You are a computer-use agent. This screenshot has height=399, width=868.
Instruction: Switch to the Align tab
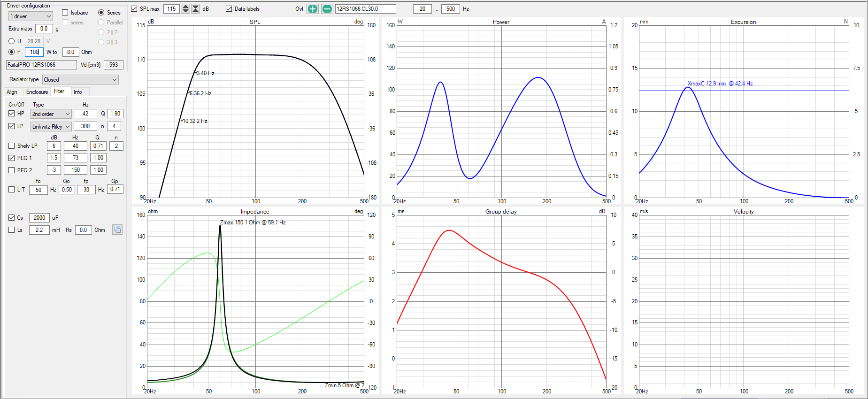click(12, 92)
